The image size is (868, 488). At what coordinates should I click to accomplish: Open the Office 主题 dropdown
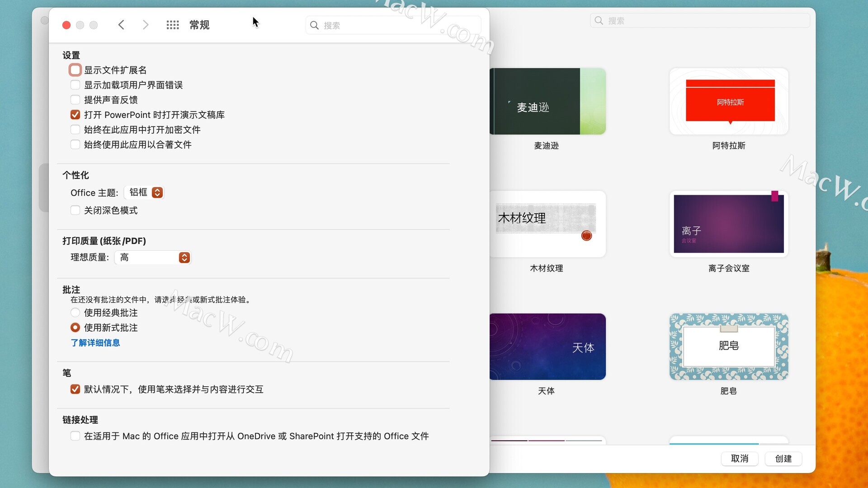click(x=144, y=192)
